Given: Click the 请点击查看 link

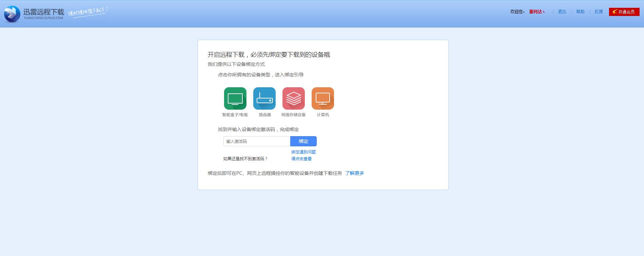Looking at the screenshot, I should pos(301,159).
